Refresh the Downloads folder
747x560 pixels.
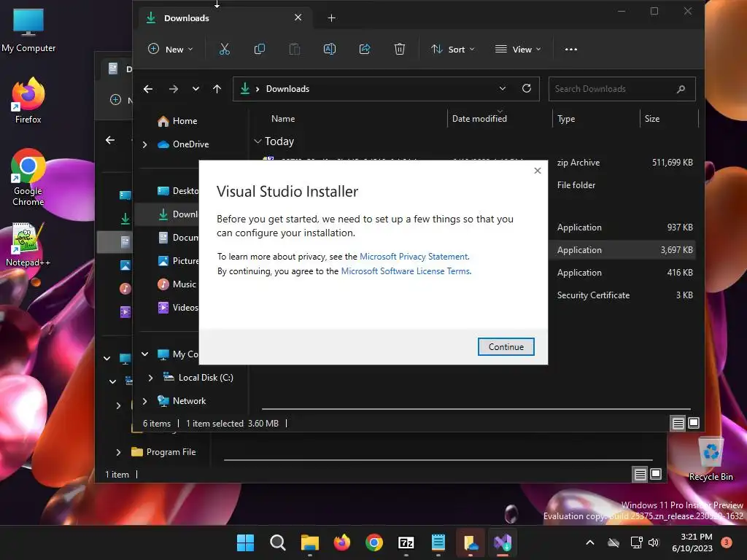click(x=527, y=88)
